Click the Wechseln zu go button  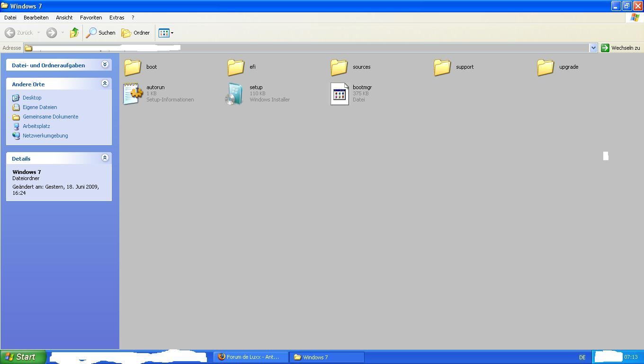coord(620,48)
